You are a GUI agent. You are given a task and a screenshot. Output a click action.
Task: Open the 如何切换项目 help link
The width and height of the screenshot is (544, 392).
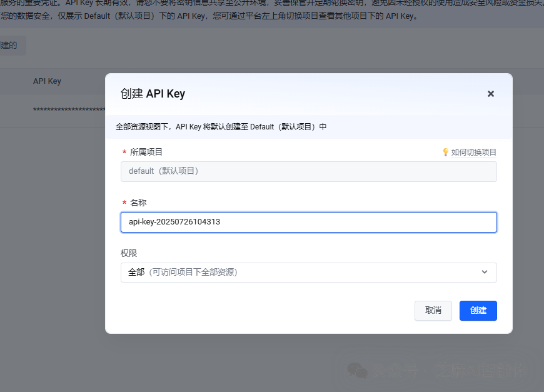click(x=472, y=151)
